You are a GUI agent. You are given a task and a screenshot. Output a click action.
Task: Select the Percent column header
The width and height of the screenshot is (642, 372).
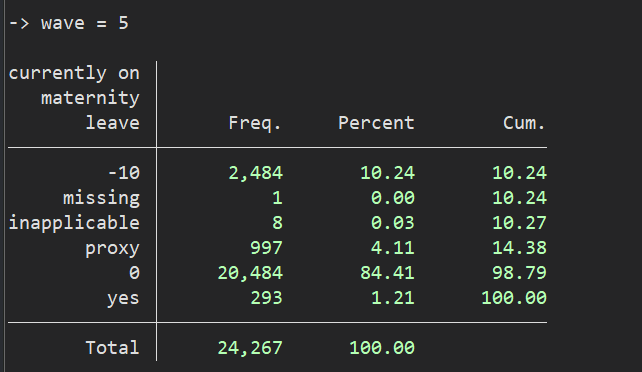(376, 123)
